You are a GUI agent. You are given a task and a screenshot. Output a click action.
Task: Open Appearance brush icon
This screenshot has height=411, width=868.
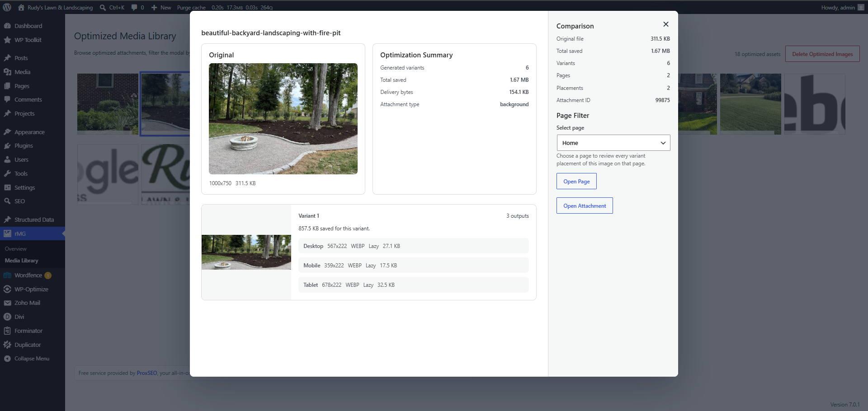coord(7,132)
